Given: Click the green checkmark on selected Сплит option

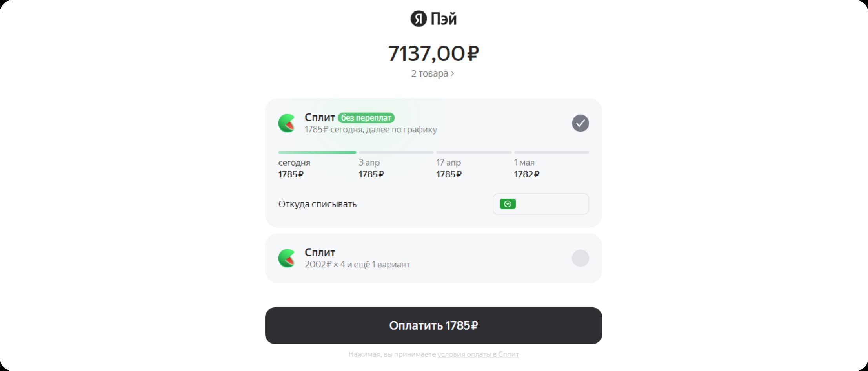Looking at the screenshot, I should (x=580, y=123).
